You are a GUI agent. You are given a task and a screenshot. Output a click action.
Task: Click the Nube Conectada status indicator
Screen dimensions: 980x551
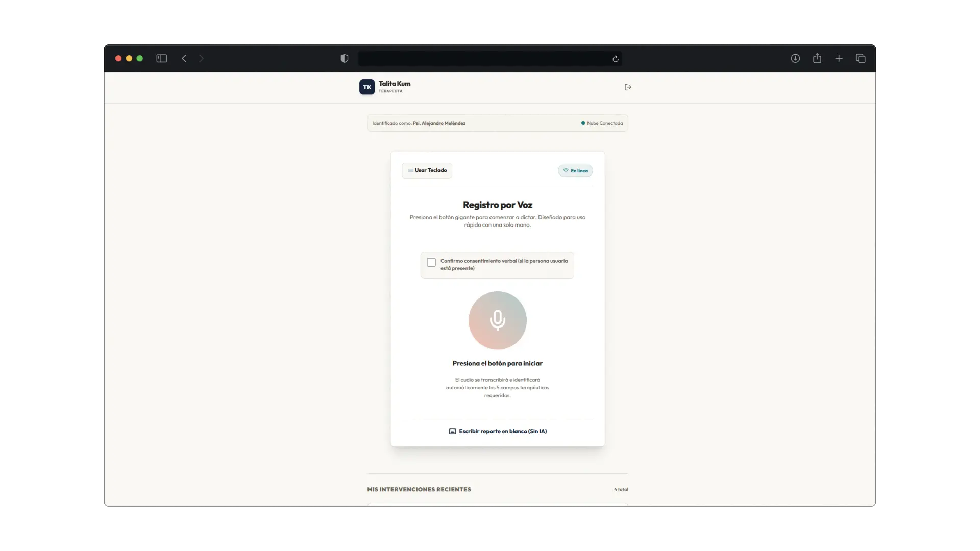[x=602, y=123]
